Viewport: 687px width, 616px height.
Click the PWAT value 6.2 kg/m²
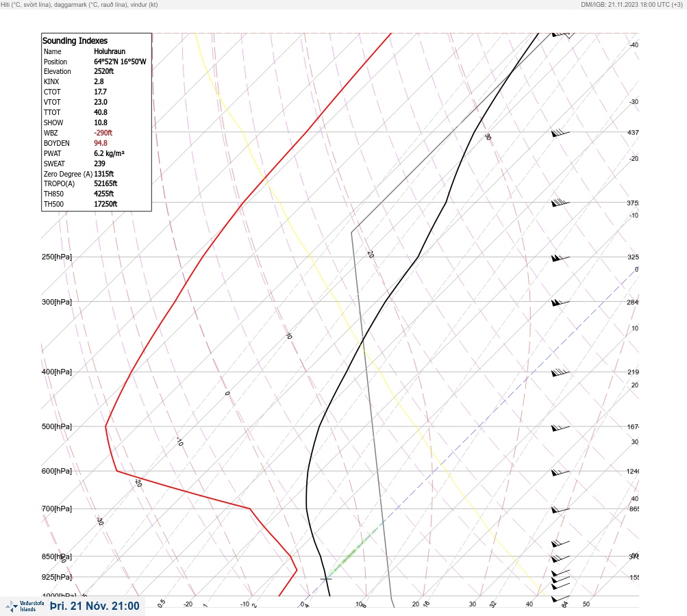click(109, 153)
